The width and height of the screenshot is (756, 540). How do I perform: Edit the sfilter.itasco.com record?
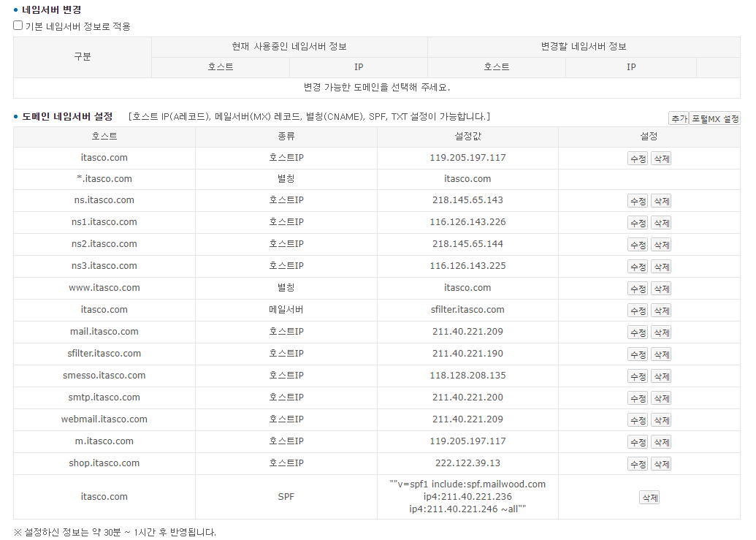point(638,354)
